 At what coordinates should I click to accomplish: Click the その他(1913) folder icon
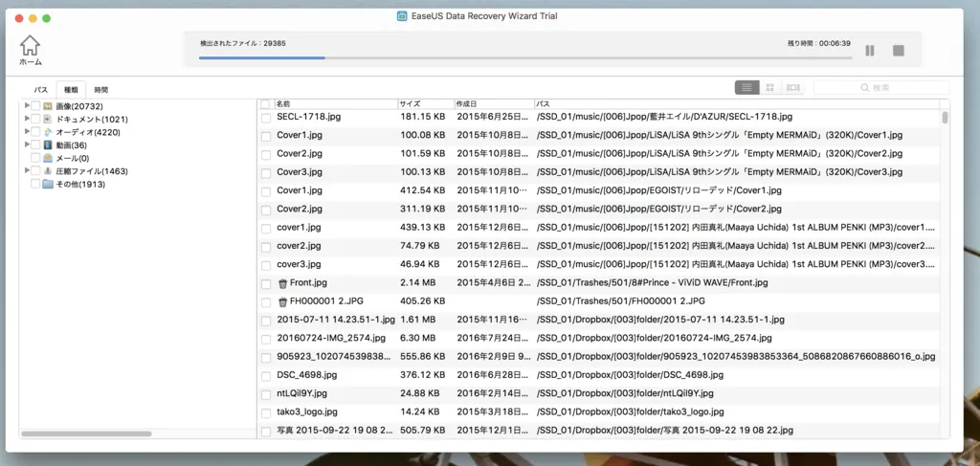pos(48,185)
